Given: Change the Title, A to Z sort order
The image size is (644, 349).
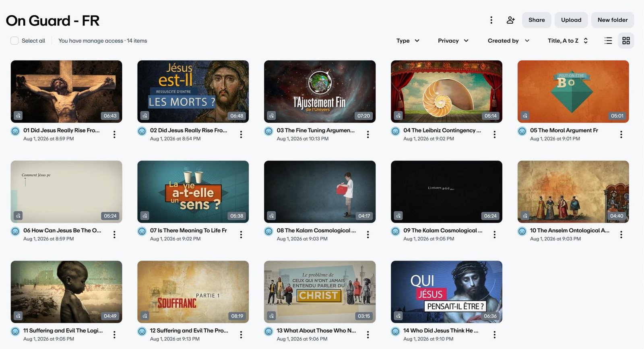Looking at the screenshot, I should (568, 41).
